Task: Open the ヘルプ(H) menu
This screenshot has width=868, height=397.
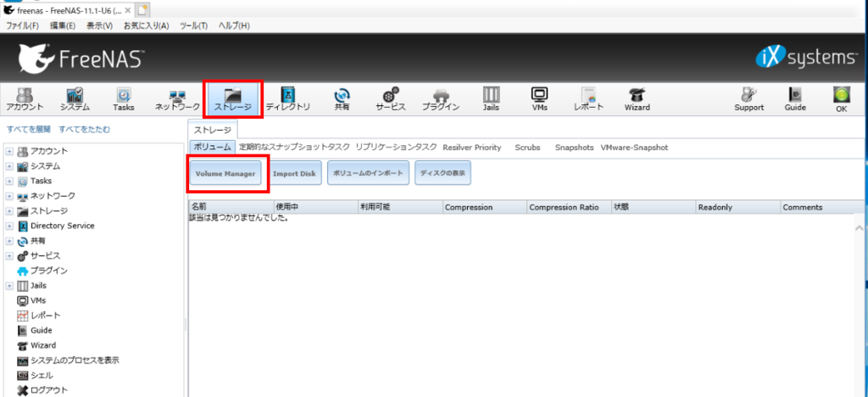Action: pos(234,25)
